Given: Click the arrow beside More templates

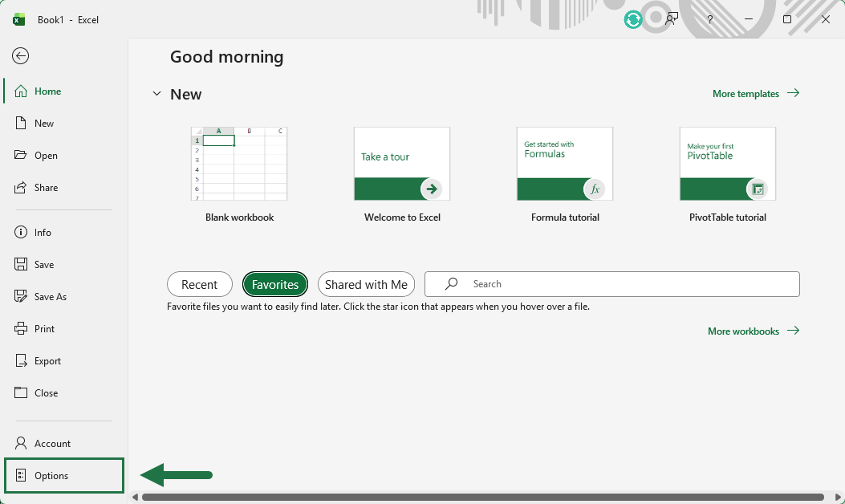Looking at the screenshot, I should pos(793,93).
